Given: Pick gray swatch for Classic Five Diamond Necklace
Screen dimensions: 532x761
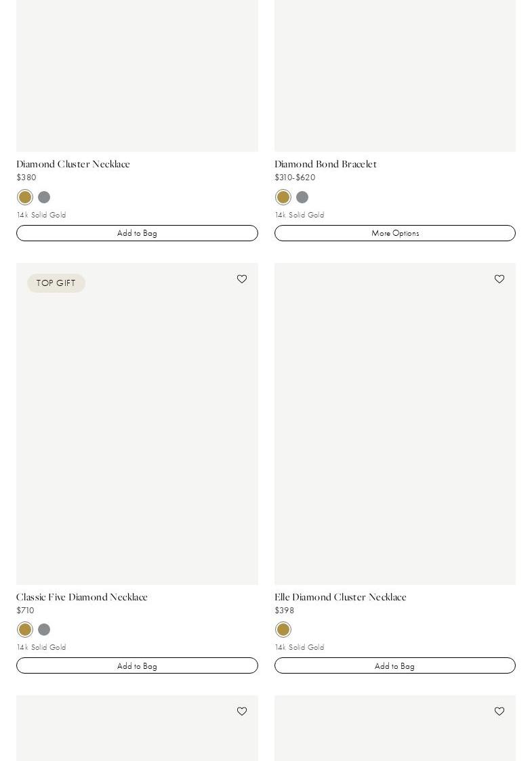Looking at the screenshot, I should point(44,630).
